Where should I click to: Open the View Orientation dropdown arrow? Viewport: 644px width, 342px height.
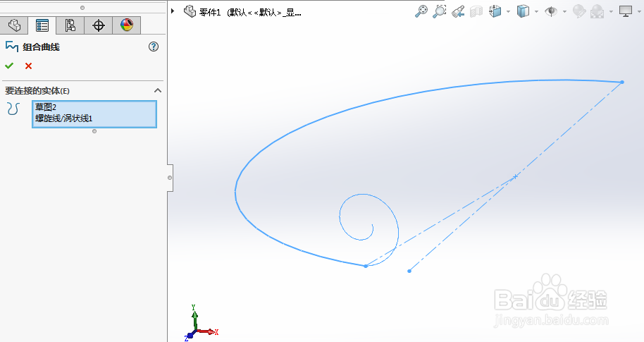click(x=508, y=11)
